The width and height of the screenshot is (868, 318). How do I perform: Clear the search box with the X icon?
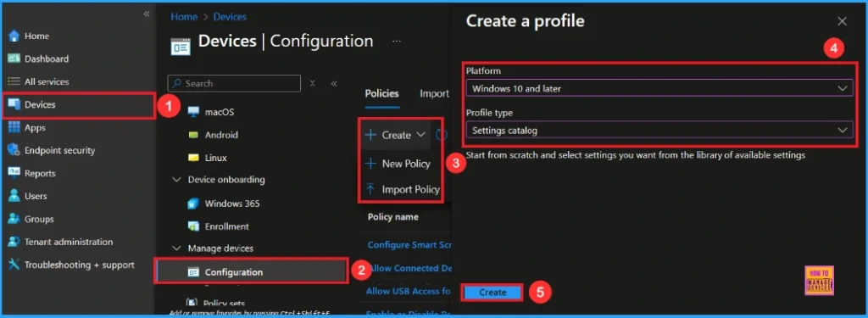(312, 84)
